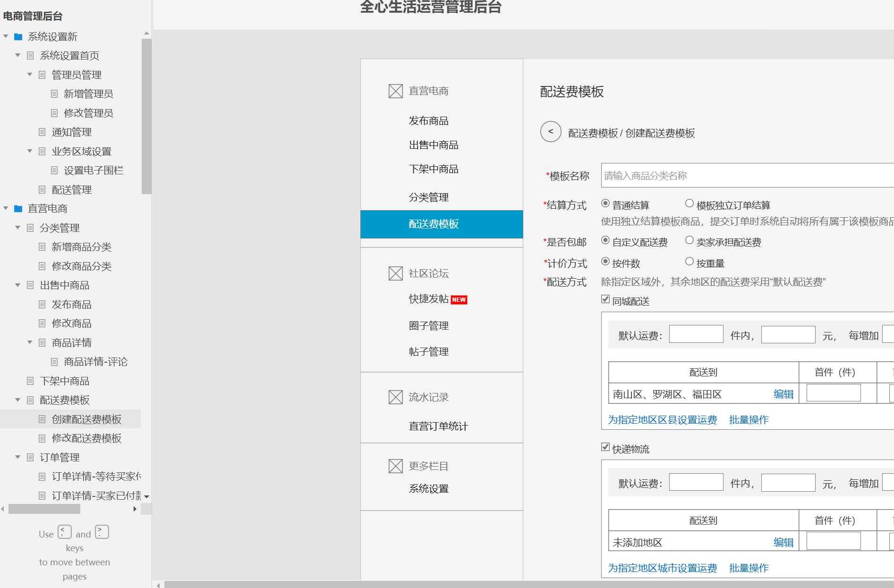
Task: Click the back arrow circle in breadcrumb
Action: tap(550, 132)
